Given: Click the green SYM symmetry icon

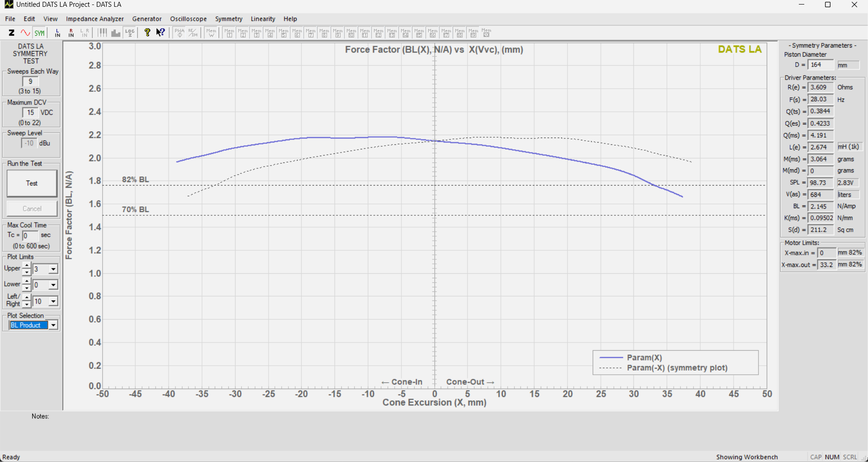Looking at the screenshot, I should tap(40, 33).
